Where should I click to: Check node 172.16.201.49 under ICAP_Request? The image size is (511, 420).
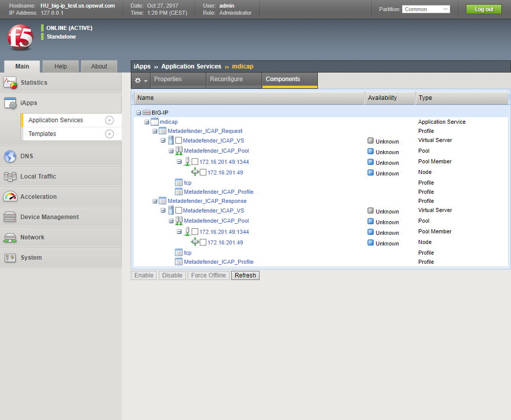203,172
